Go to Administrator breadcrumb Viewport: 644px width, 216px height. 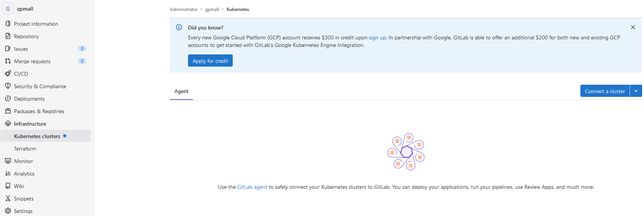[184, 9]
